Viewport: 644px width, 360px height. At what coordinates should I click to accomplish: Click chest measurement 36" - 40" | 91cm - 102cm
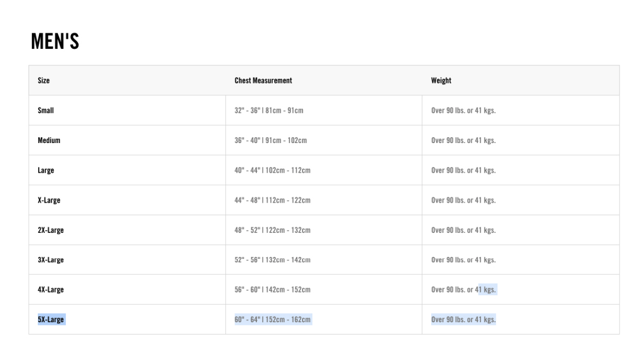pyautogui.click(x=271, y=140)
